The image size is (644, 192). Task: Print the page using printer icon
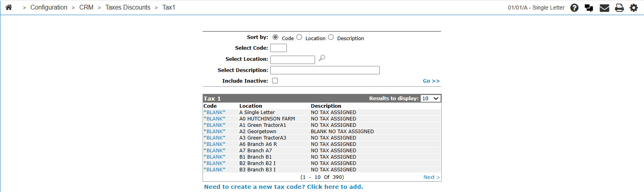coord(619,8)
